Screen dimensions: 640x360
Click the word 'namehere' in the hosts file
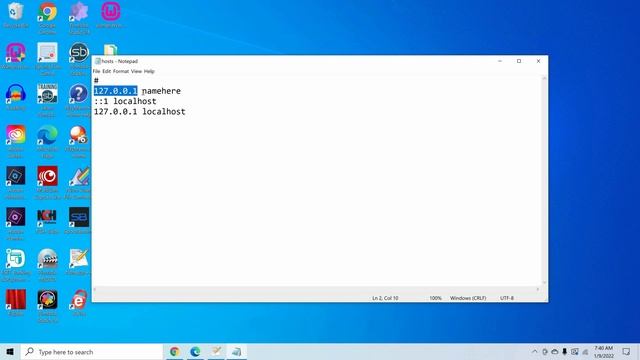click(x=161, y=91)
